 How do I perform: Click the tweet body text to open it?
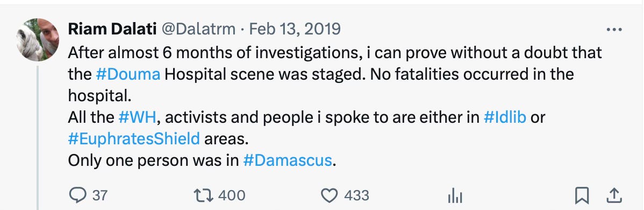pyautogui.click(x=335, y=106)
